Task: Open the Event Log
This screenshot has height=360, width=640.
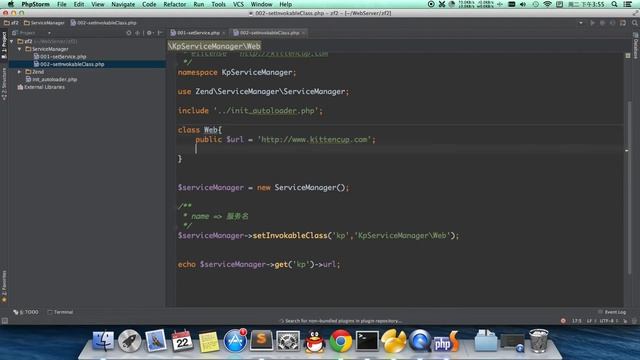Action: [x=612, y=312]
